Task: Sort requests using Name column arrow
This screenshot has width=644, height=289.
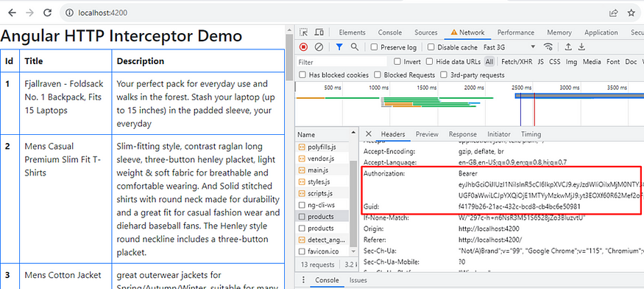Action: (353, 133)
